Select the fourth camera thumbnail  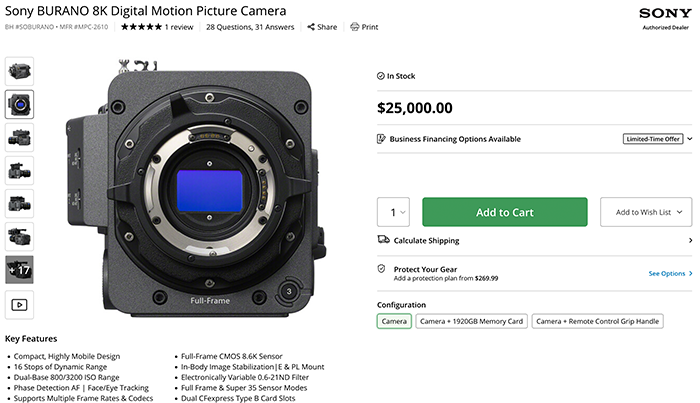19,170
